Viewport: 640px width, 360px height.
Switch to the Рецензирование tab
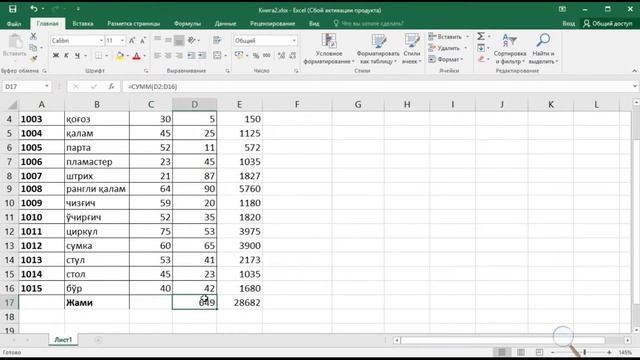coord(272,24)
